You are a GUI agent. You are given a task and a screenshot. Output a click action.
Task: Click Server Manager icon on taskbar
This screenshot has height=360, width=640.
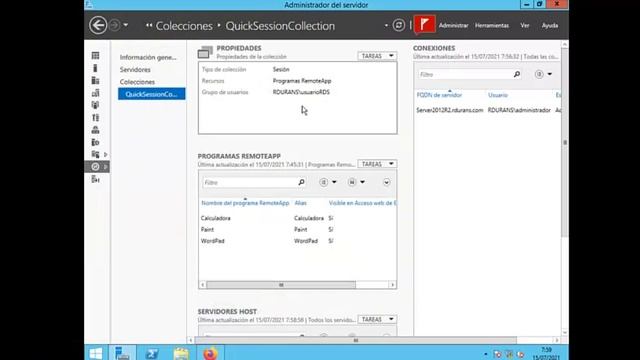pyautogui.click(x=122, y=353)
